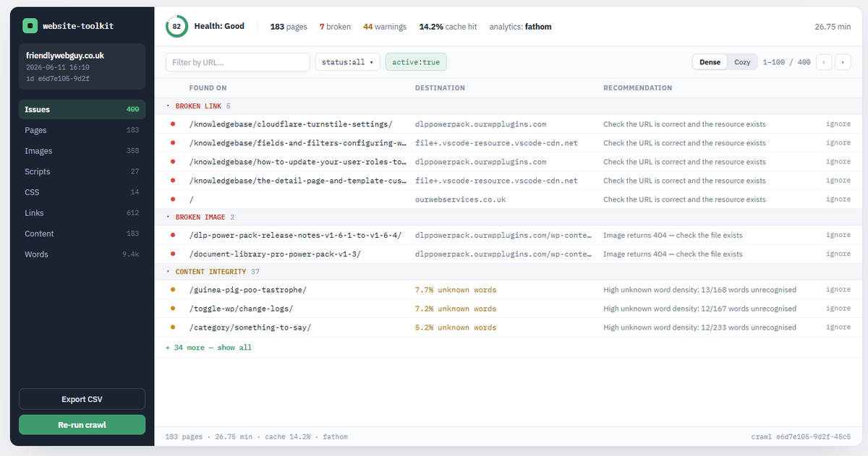Open Scripts section in sidebar

pos(82,171)
